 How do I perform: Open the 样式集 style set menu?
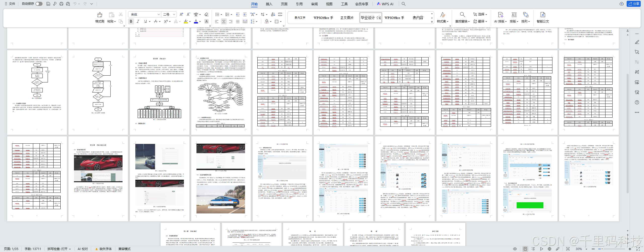click(x=442, y=18)
